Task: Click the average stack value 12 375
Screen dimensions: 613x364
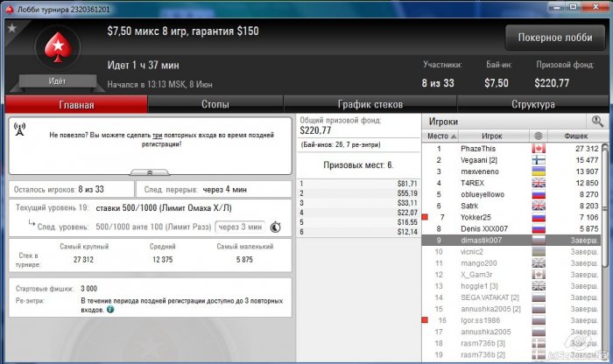Action: point(163,259)
